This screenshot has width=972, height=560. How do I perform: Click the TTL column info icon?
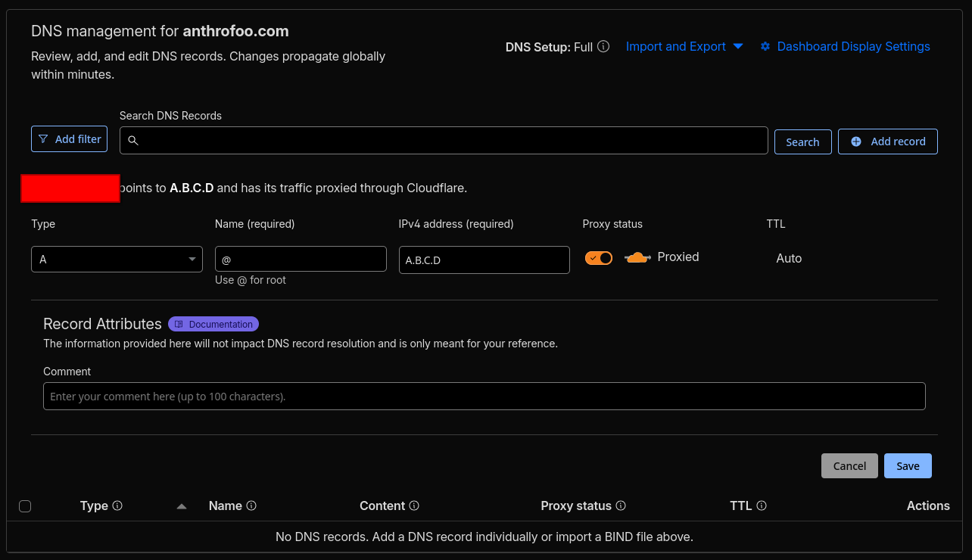[x=762, y=506]
